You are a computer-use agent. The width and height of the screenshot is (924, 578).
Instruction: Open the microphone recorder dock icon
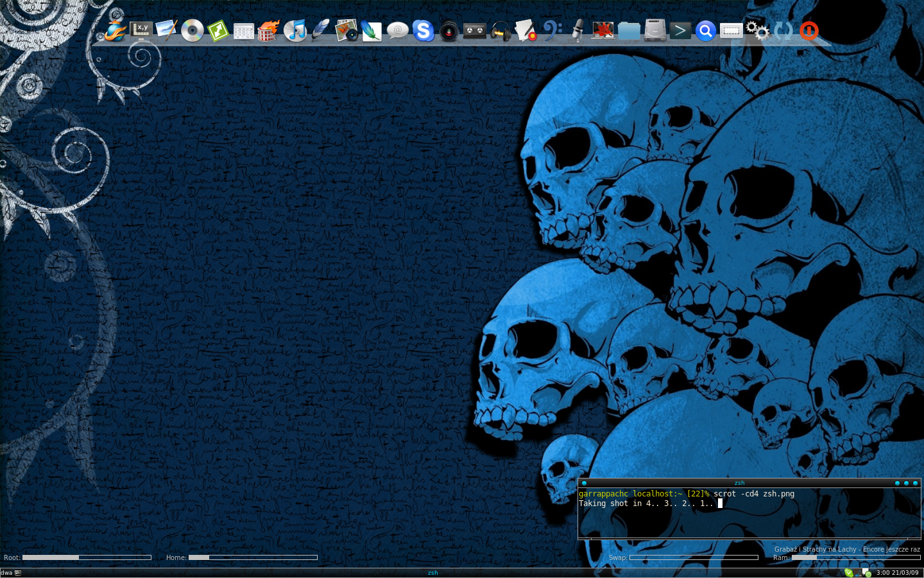[x=577, y=30]
